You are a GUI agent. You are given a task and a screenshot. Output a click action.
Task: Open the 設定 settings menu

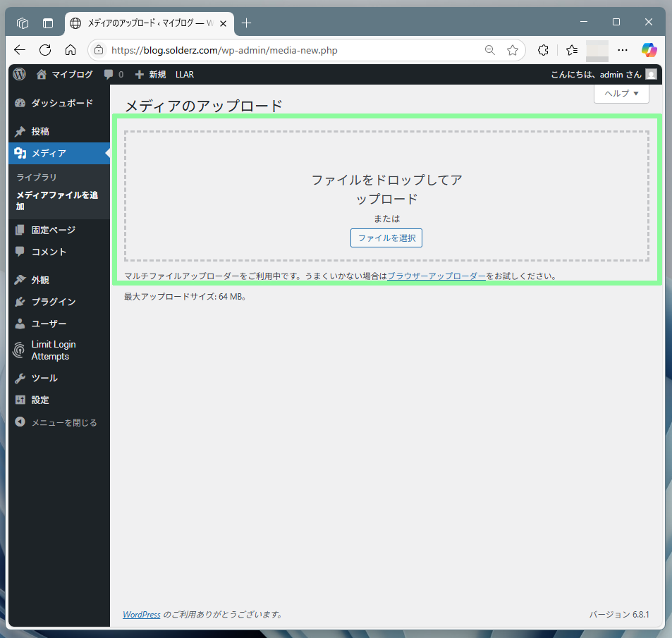[40, 400]
